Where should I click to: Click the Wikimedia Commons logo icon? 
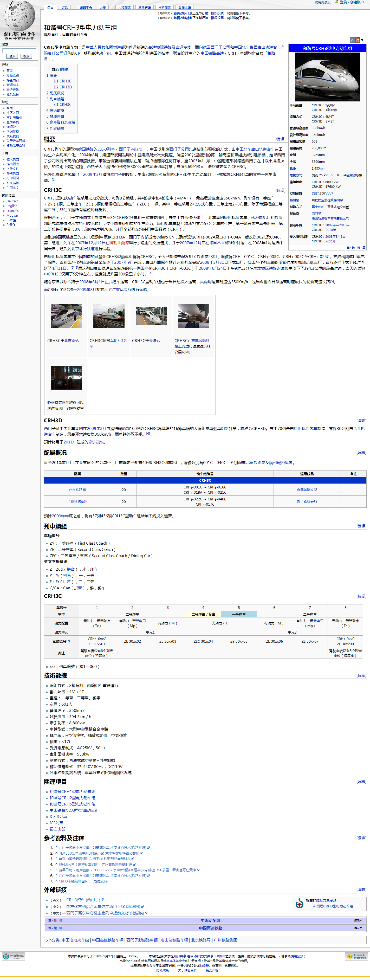300,903
